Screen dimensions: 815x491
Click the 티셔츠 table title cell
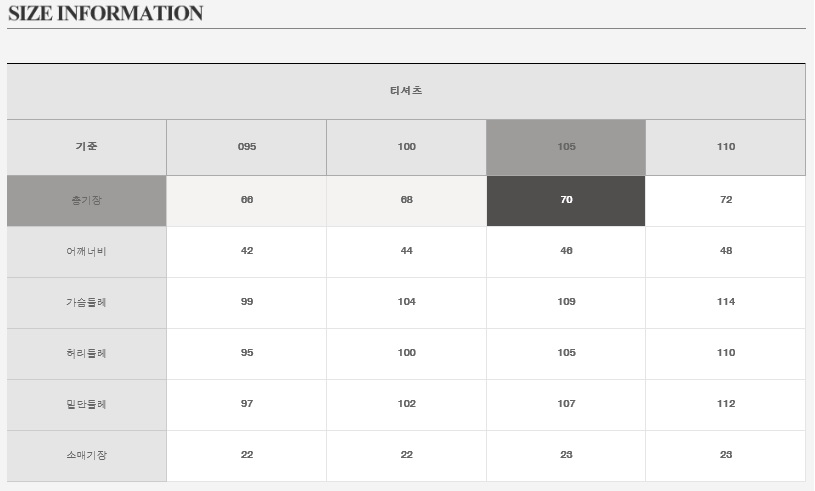pos(406,91)
